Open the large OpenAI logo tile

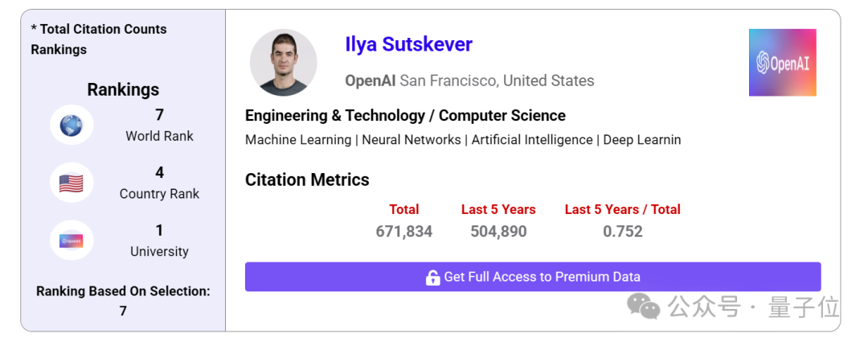[x=782, y=63]
